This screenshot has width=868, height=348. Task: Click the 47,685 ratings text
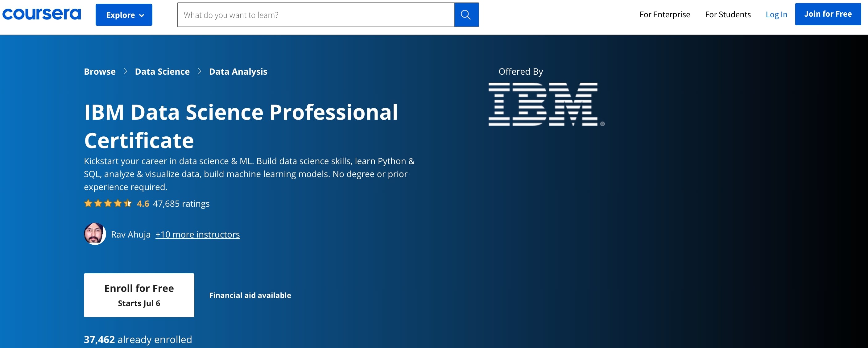coord(181,204)
